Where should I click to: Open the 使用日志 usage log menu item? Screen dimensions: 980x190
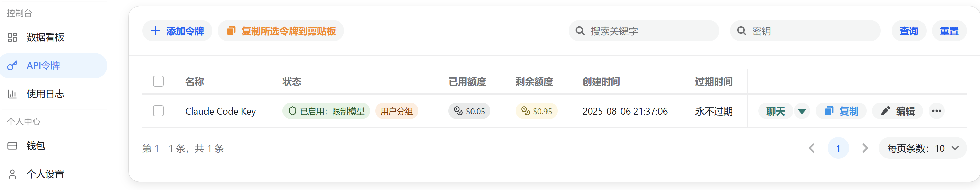tap(45, 94)
